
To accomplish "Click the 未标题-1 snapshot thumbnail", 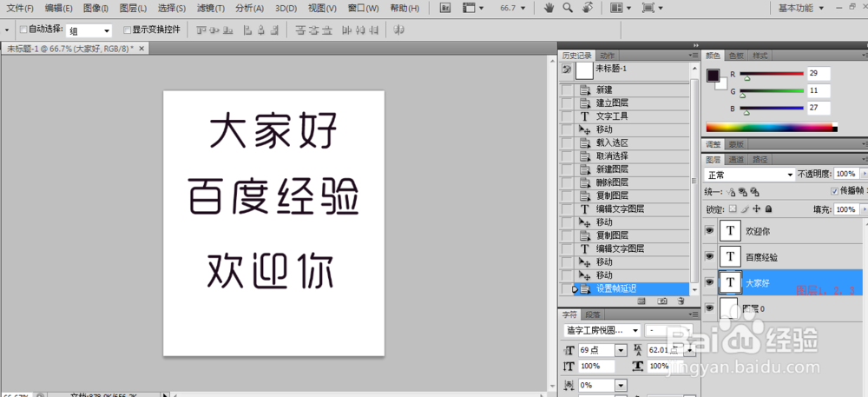I will pos(584,70).
